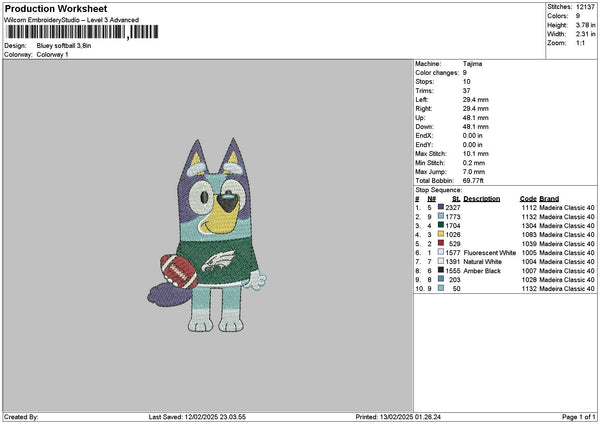Select the yellow swatch beside 1026 stitches
The image size is (600, 424).
441,234
